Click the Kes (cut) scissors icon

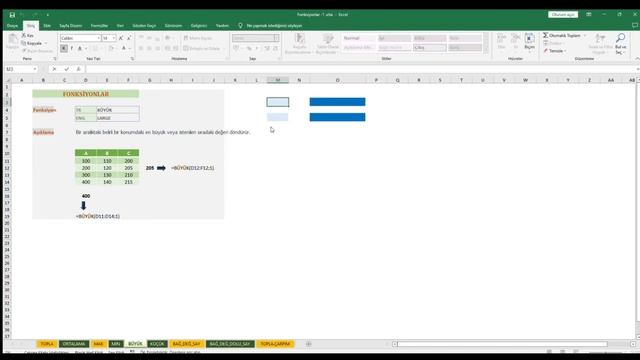coord(24,36)
